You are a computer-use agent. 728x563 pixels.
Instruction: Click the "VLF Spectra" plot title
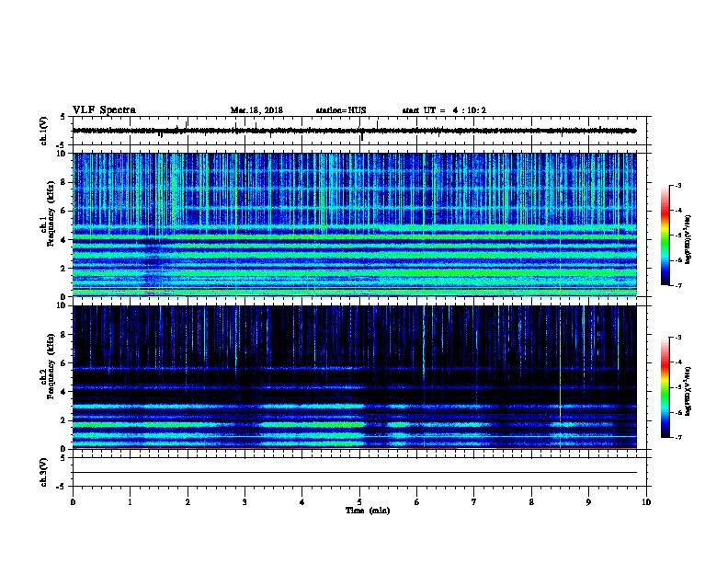point(104,110)
